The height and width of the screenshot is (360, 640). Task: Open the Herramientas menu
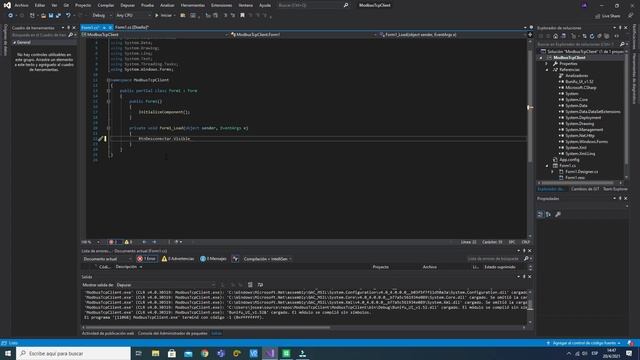pos(193,5)
